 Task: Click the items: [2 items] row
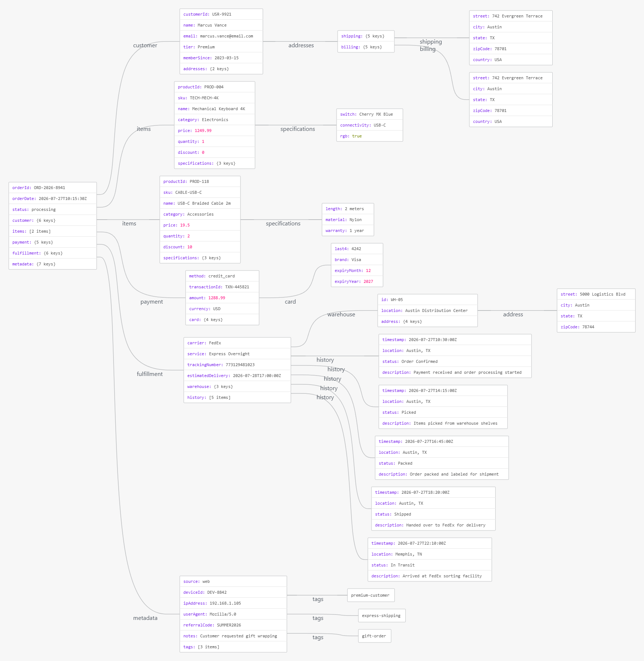(53, 231)
